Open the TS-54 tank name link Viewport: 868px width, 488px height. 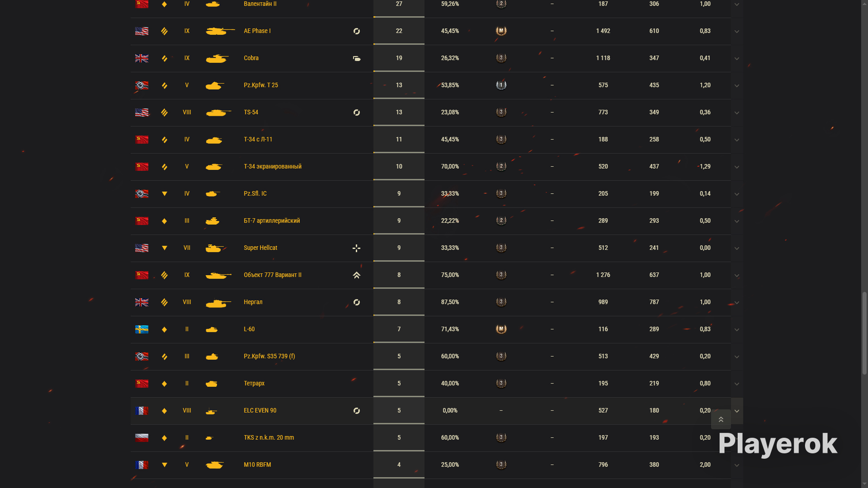251,112
